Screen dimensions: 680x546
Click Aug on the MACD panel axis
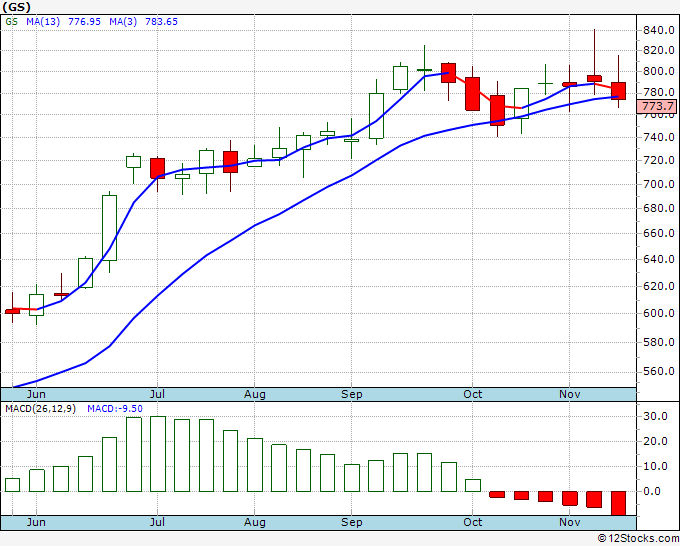(x=255, y=522)
